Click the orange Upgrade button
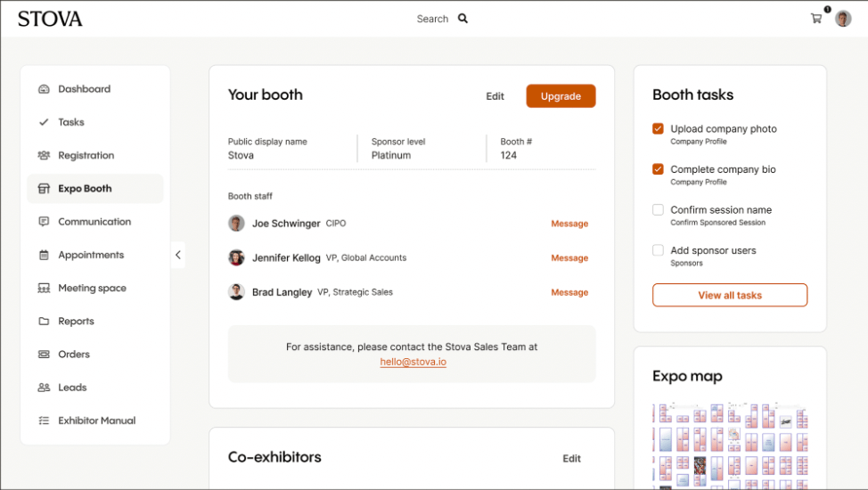The height and width of the screenshot is (490, 868). (x=561, y=96)
